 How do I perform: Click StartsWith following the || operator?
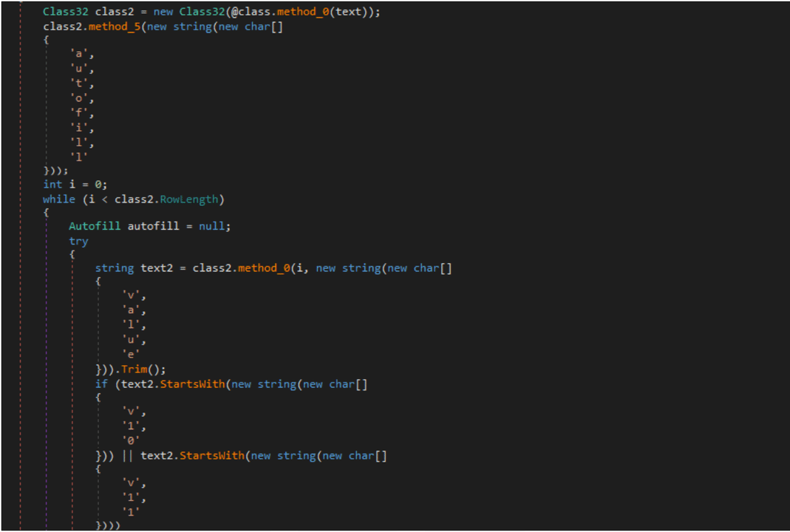point(212,455)
